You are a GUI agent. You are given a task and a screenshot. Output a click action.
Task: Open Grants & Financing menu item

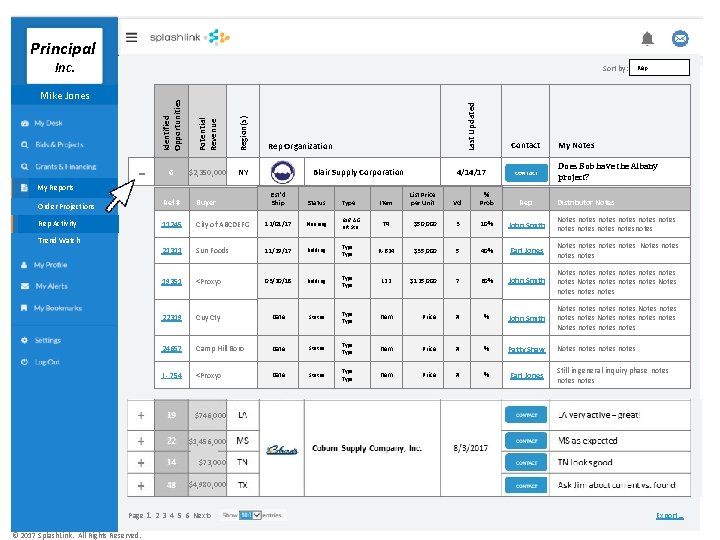click(x=66, y=167)
